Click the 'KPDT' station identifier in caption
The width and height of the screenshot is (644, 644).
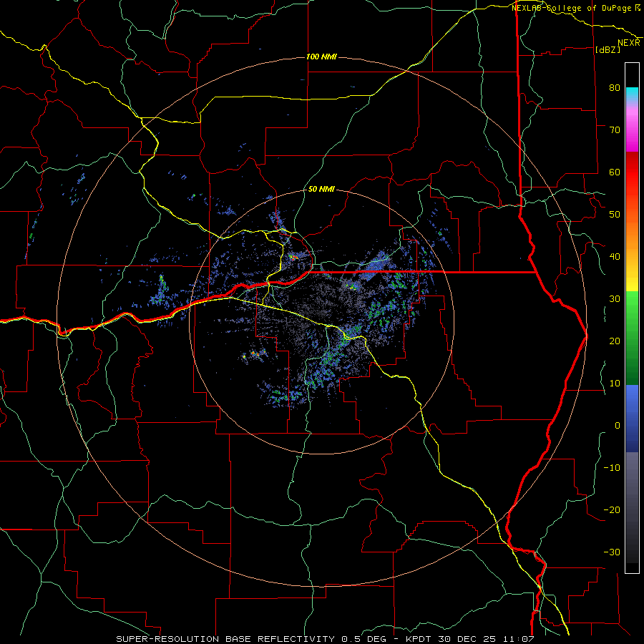(x=419, y=639)
